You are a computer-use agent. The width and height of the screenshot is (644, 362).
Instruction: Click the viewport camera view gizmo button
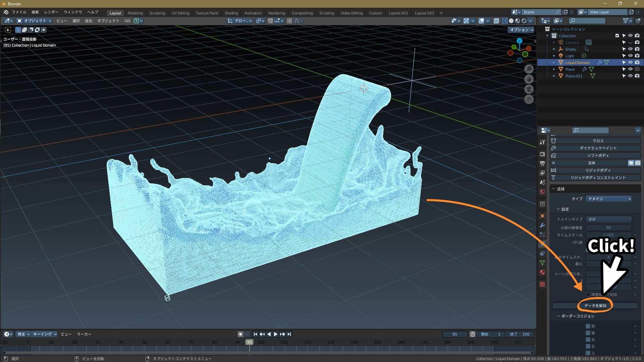tap(529, 89)
